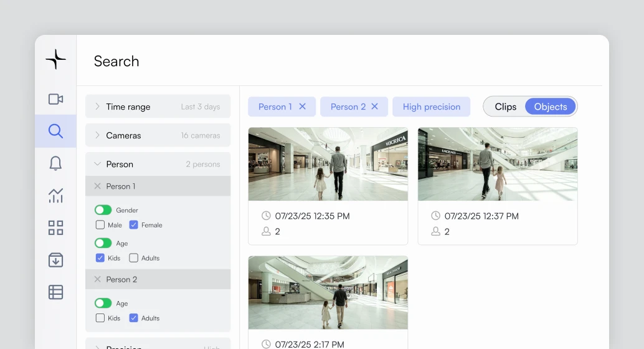The image size is (644, 349).
Task: Toggle Gender switch for Person 1
Action: [x=103, y=210]
